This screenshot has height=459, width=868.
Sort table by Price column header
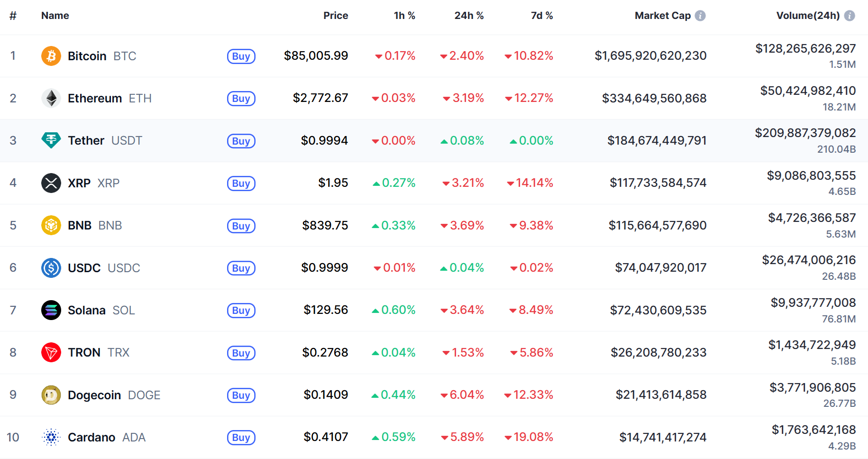[x=336, y=16]
